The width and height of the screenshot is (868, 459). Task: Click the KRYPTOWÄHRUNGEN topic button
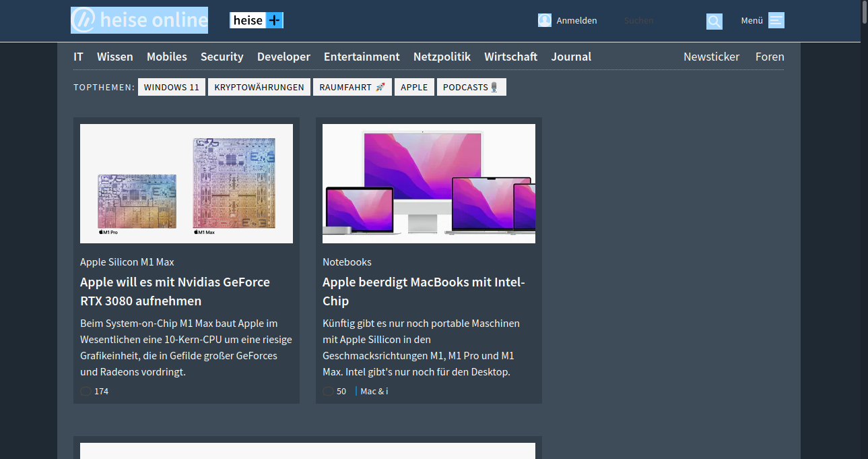(x=259, y=86)
